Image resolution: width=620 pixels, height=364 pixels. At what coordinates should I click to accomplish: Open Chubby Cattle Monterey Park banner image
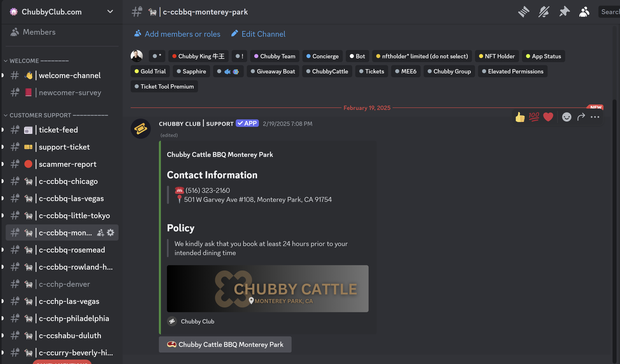(x=267, y=288)
